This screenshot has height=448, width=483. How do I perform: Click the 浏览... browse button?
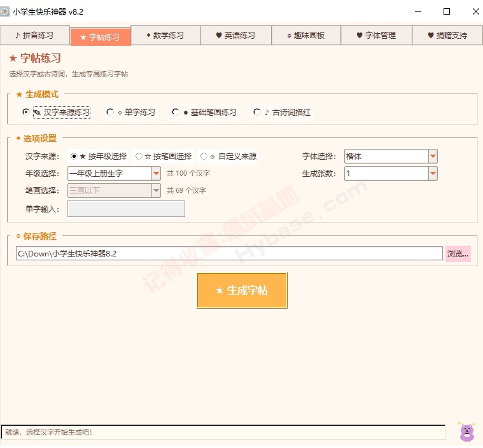(x=458, y=254)
